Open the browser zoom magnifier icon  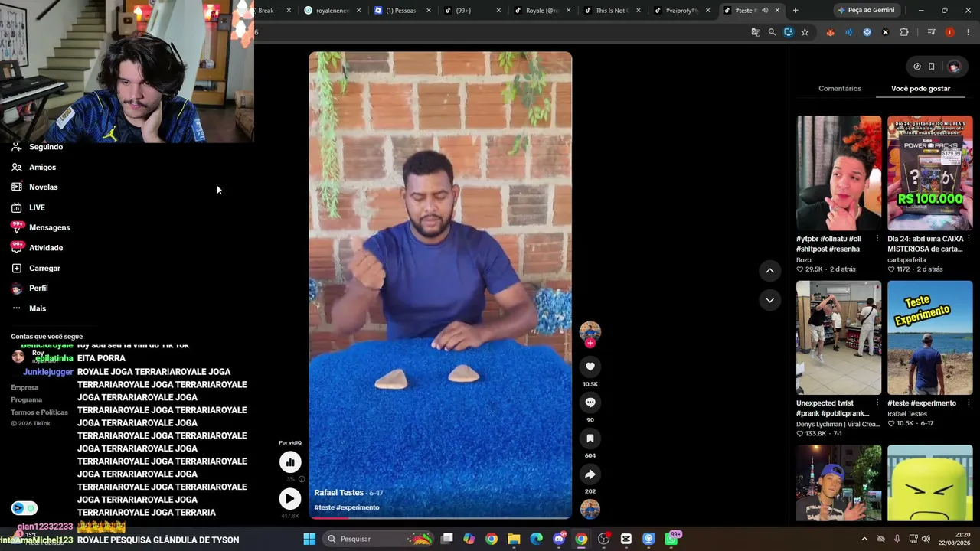772,32
